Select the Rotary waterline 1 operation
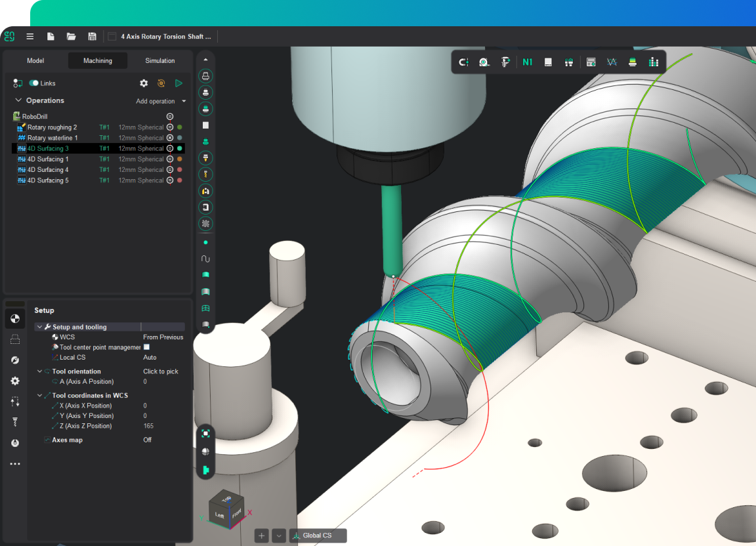756x546 pixels. tap(52, 138)
